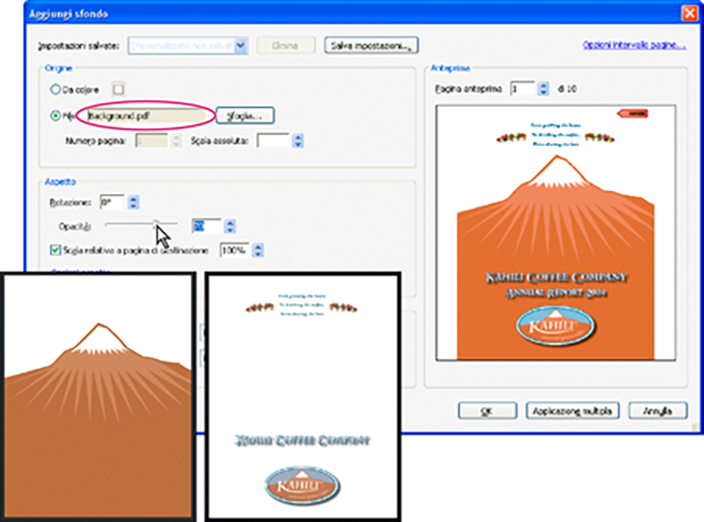704x522 pixels.
Task: Click the Pagina anteprima stepper arrows
Action: coord(543,89)
